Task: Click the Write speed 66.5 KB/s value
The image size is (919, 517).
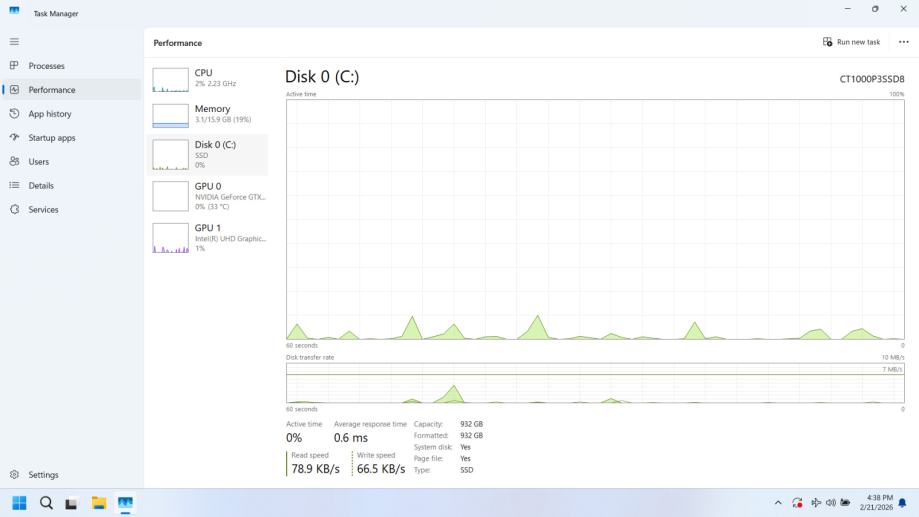Action: (381, 469)
